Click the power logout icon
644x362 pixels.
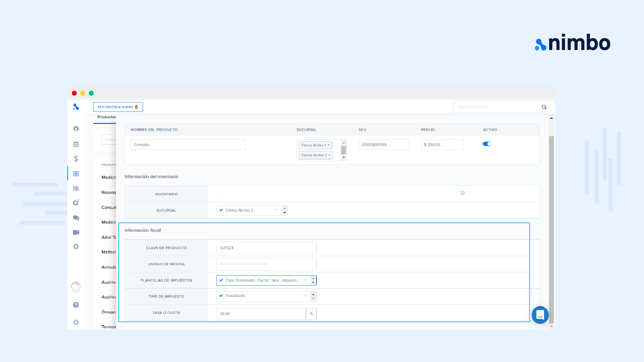pyautogui.click(x=76, y=322)
